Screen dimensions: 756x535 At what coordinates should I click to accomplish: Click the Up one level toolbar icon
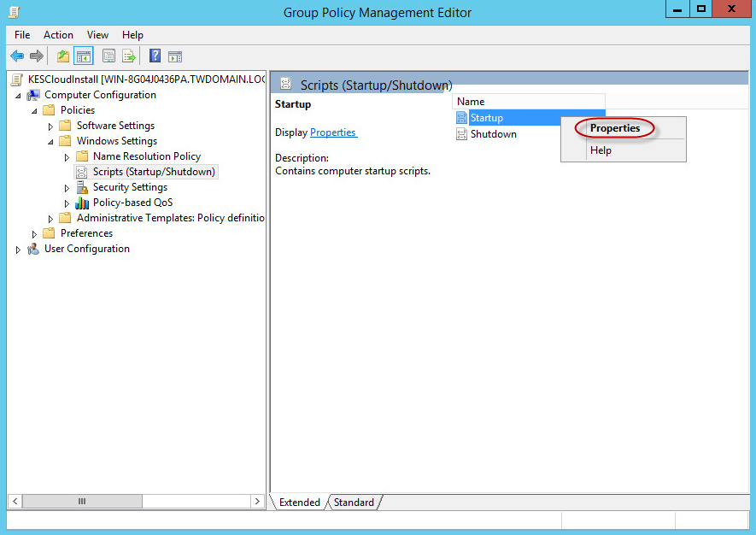(x=62, y=56)
